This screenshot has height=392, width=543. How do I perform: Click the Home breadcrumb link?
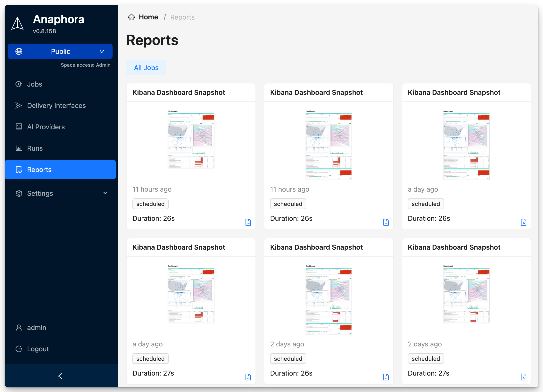(148, 17)
